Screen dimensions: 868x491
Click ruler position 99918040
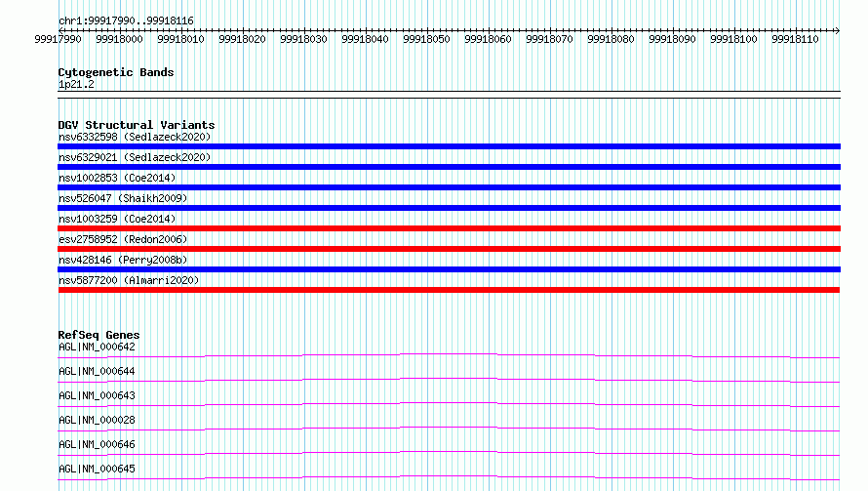coord(365,39)
